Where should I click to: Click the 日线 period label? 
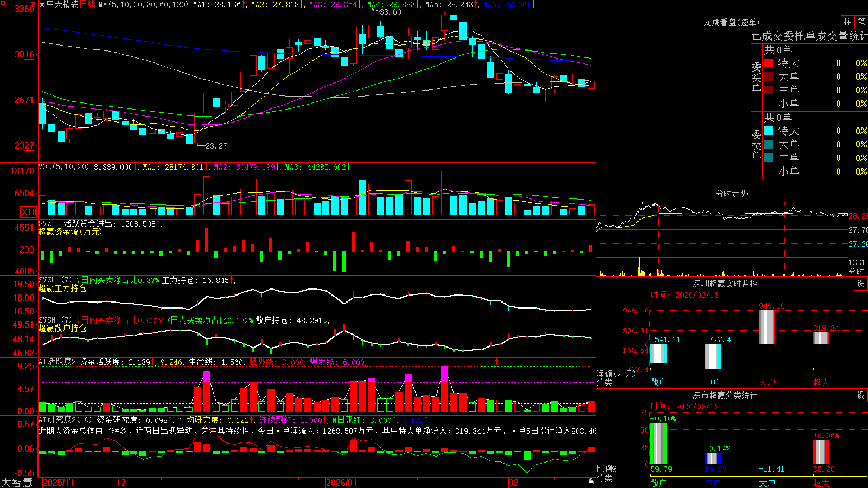tap(87, 4)
